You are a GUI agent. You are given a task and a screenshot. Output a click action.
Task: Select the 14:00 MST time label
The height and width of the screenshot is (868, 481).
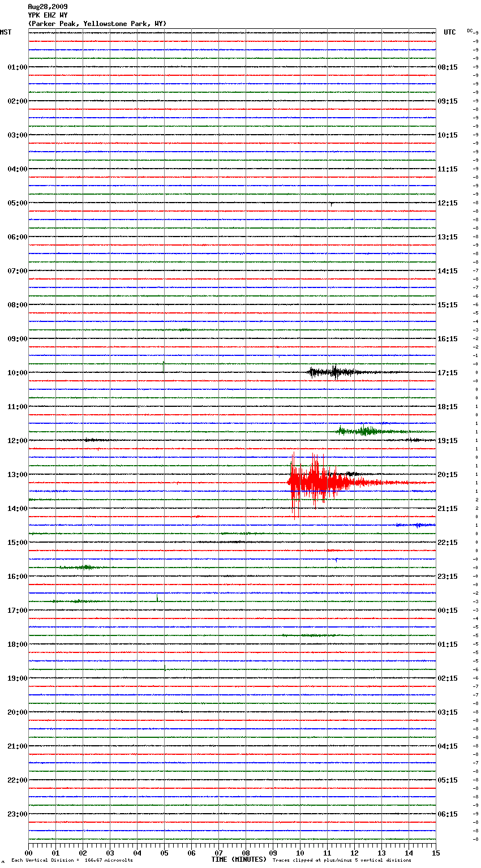[18, 509]
